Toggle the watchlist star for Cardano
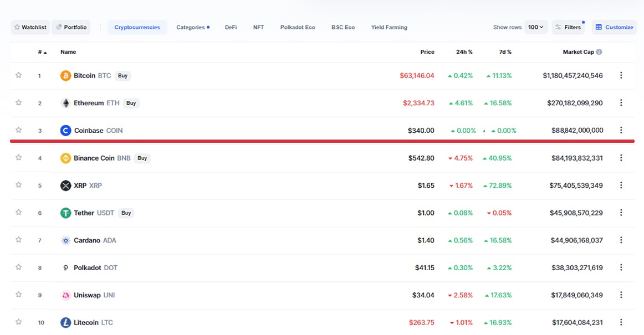 coord(18,240)
